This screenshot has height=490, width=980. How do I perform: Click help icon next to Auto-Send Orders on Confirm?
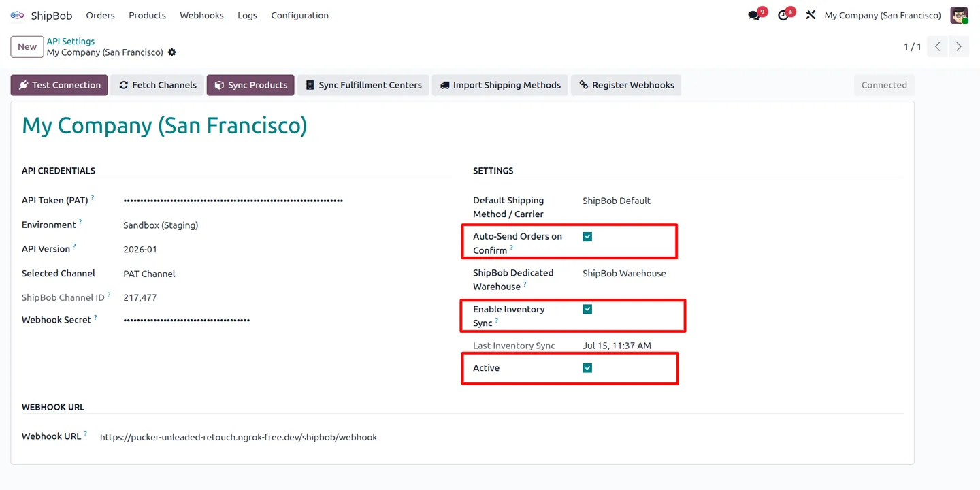pyautogui.click(x=511, y=248)
